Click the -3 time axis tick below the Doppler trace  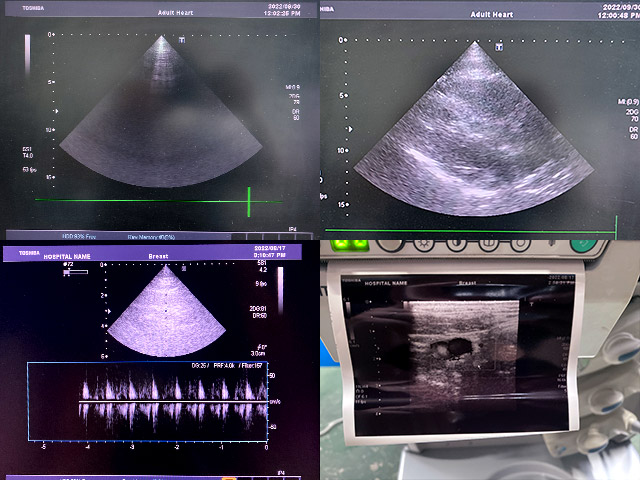(132, 447)
